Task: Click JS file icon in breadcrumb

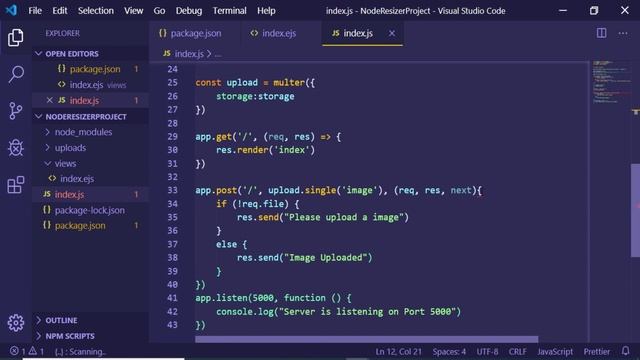Action: (167, 53)
